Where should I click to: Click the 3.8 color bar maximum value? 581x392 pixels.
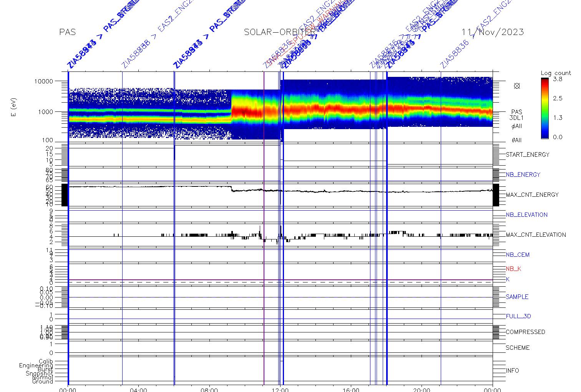pyautogui.click(x=558, y=79)
